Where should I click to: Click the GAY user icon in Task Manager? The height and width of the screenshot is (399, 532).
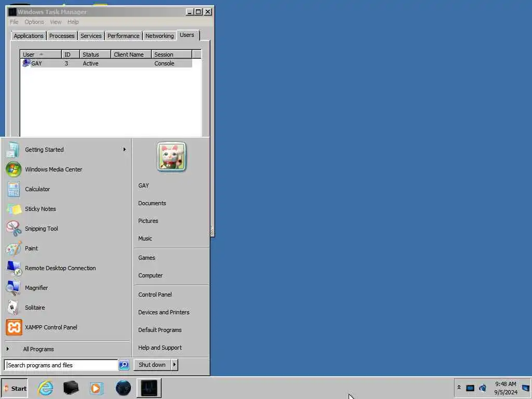point(26,63)
